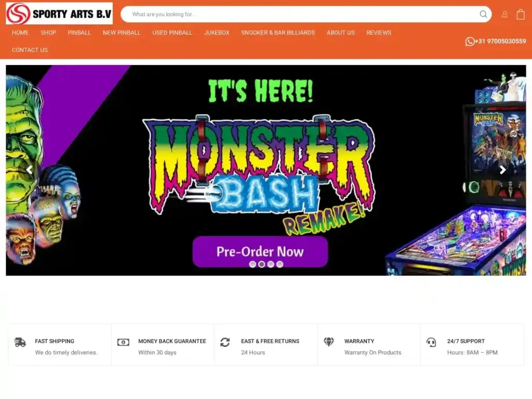Open Snooker & Bar Billiards menu
Screen dimensions: 532x399
pyautogui.click(x=278, y=33)
